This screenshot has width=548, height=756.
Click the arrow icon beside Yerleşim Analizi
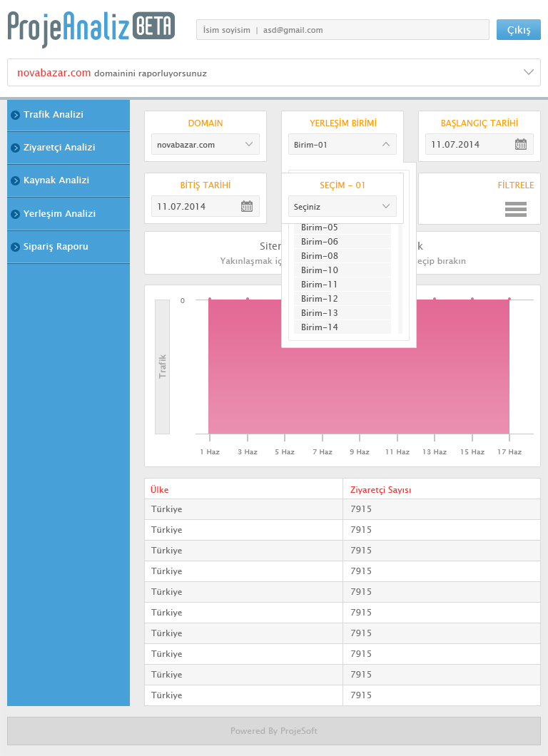[x=15, y=214]
